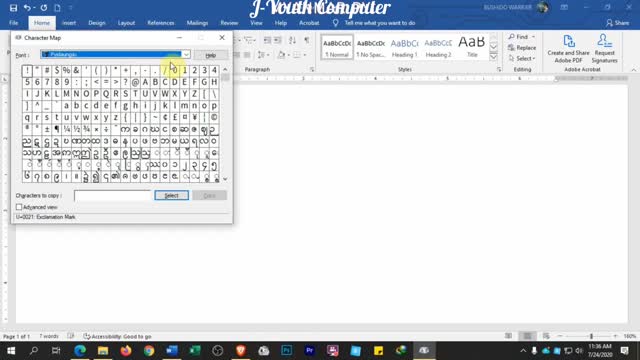Apply the Title style
Viewport: 640px width, 360px height.
click(x=472, y=47)
